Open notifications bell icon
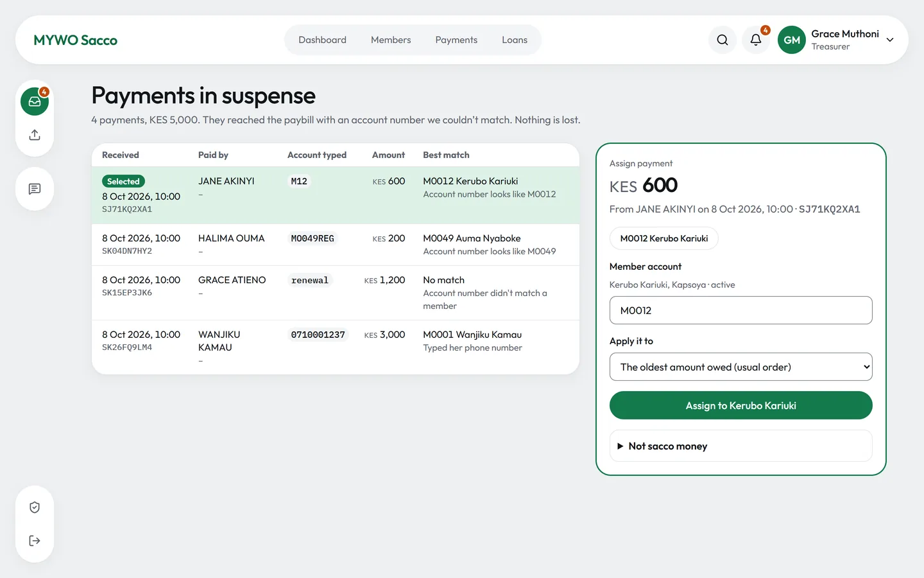924x578 pixels. pos(756,40)
